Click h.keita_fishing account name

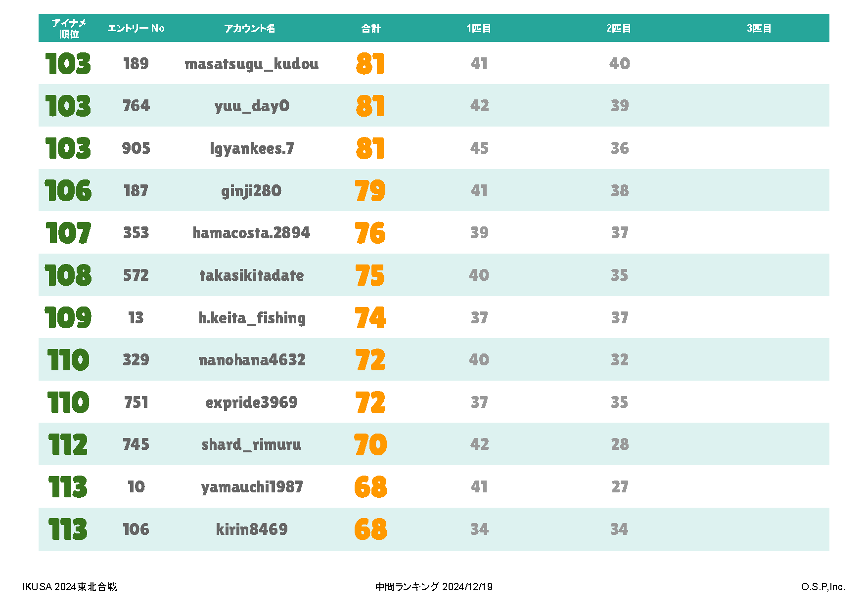(252, 318)
